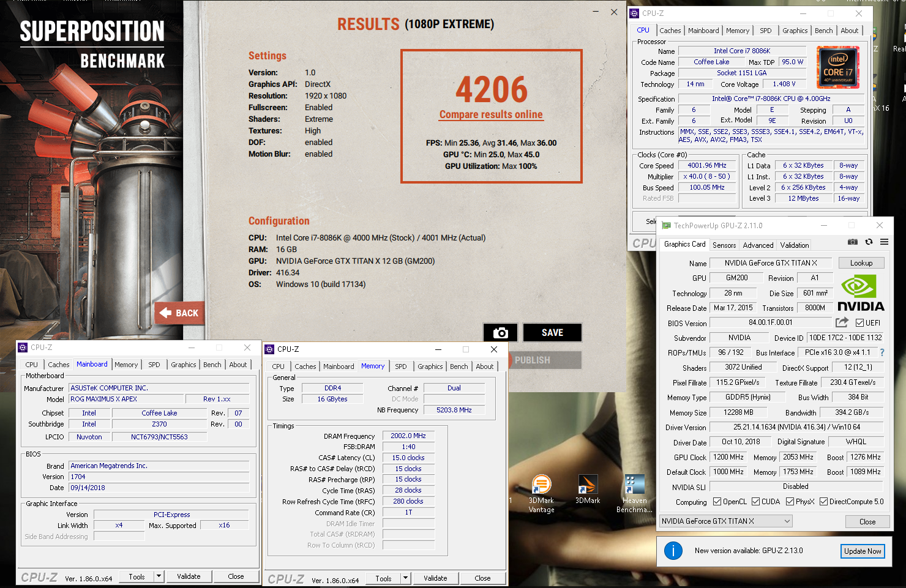Click Close button in GPU-Z
Viewport: 906px width, 588px height.
coord(867,521)
